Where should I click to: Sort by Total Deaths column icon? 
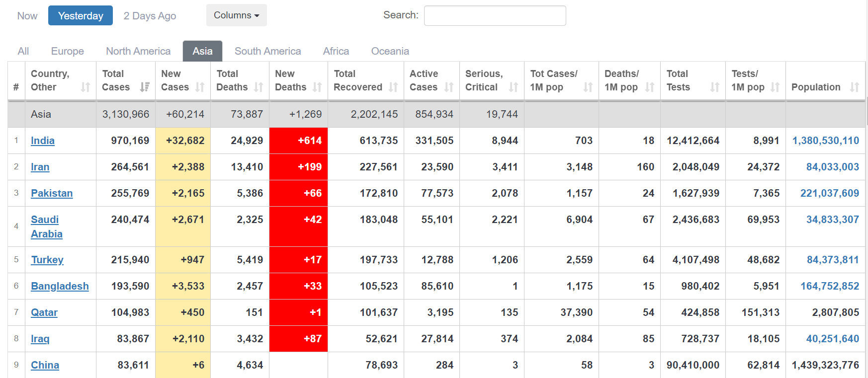[259, 87]
